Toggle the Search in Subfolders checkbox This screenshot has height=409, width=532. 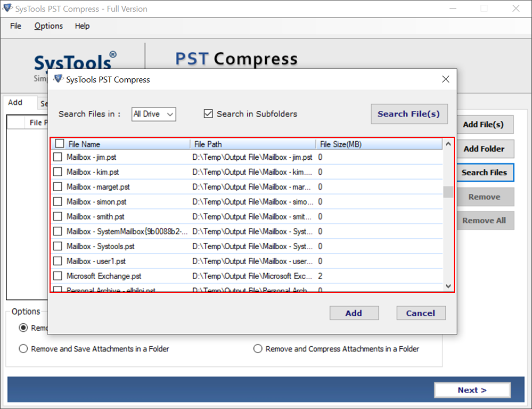[208, 114]
